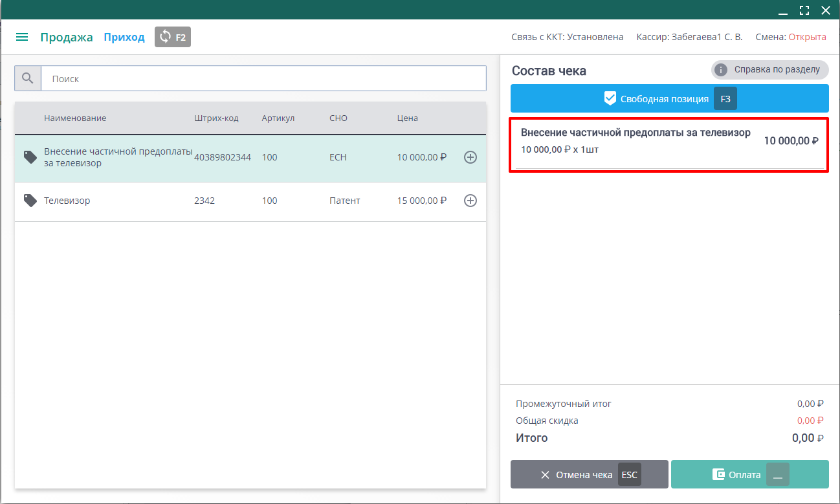The height and width of the screenshot is (504, 840).
Task: Click the search magnifier icon
Action: [x=28, y=78]
